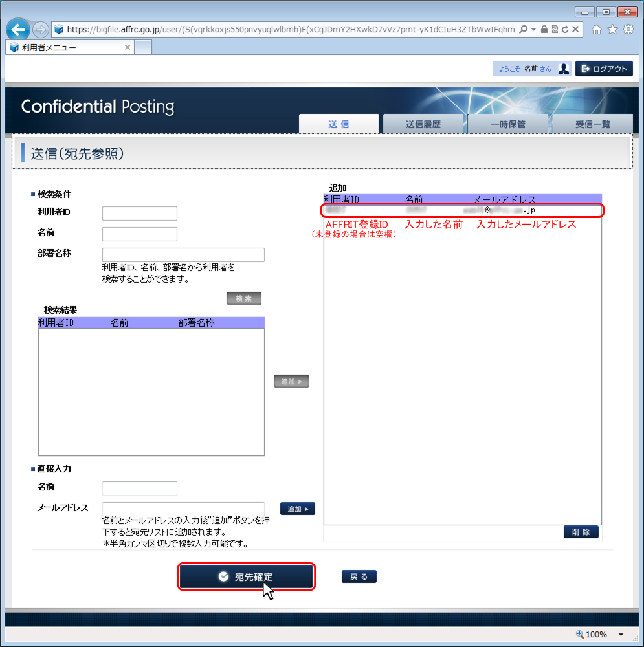Click the browser back arrow button
Viewport: 644px width, 647px height.
click(x=18, y=30)
